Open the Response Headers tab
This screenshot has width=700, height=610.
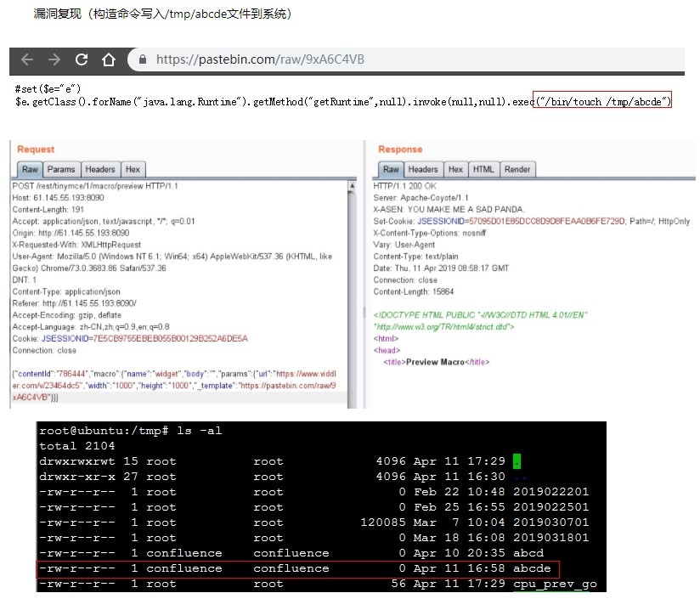(423, 169)
